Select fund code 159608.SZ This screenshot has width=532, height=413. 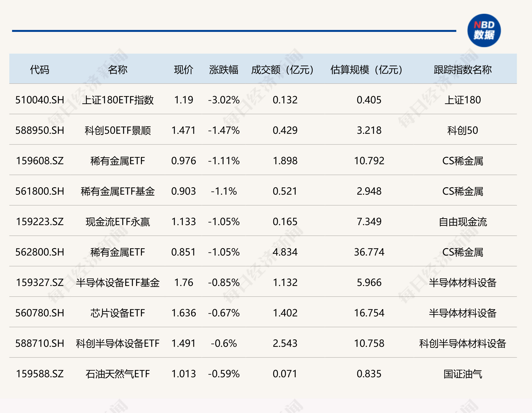pyautogui.click(x=40, y=161)
